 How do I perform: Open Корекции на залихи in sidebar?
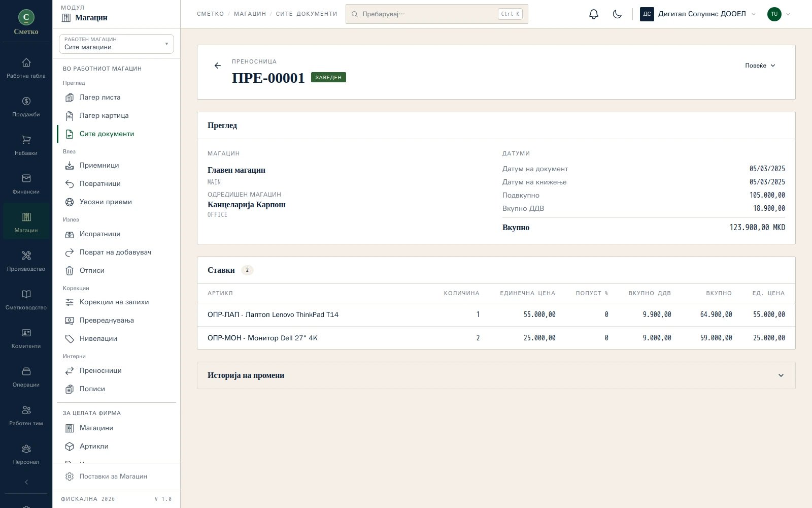pos(116,302)
